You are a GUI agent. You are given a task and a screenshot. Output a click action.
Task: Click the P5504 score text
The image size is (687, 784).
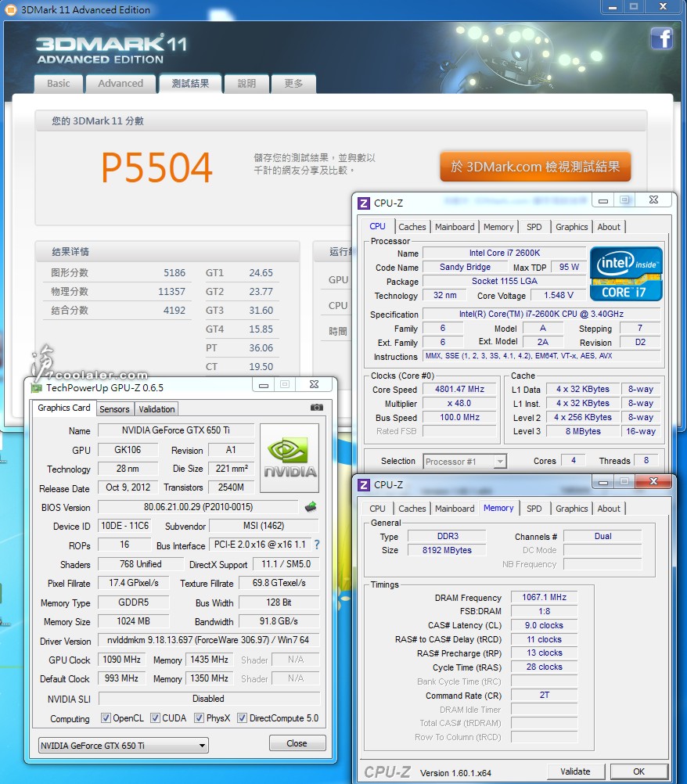tap(157, 167)
